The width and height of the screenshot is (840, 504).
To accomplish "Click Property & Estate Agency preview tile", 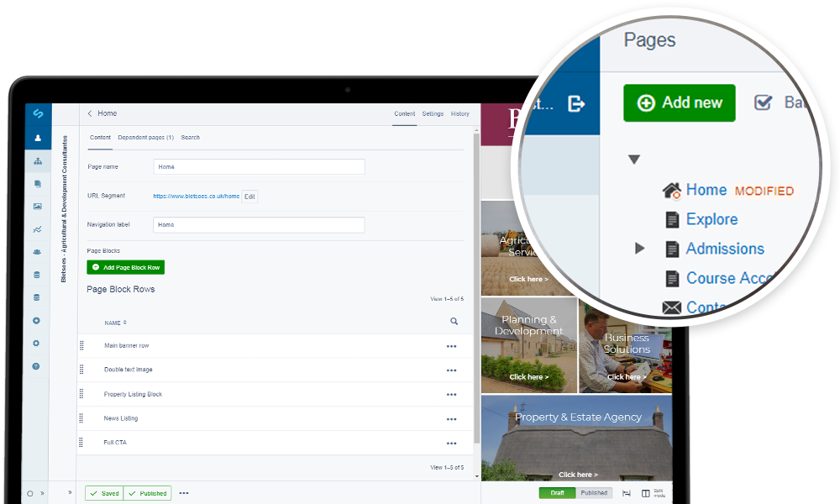I will point(577,438).
